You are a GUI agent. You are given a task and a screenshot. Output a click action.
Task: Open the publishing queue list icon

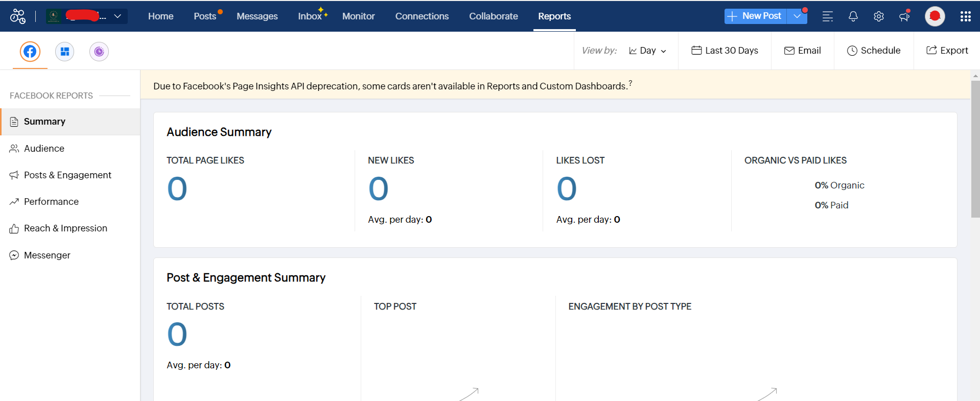[828, 16]
